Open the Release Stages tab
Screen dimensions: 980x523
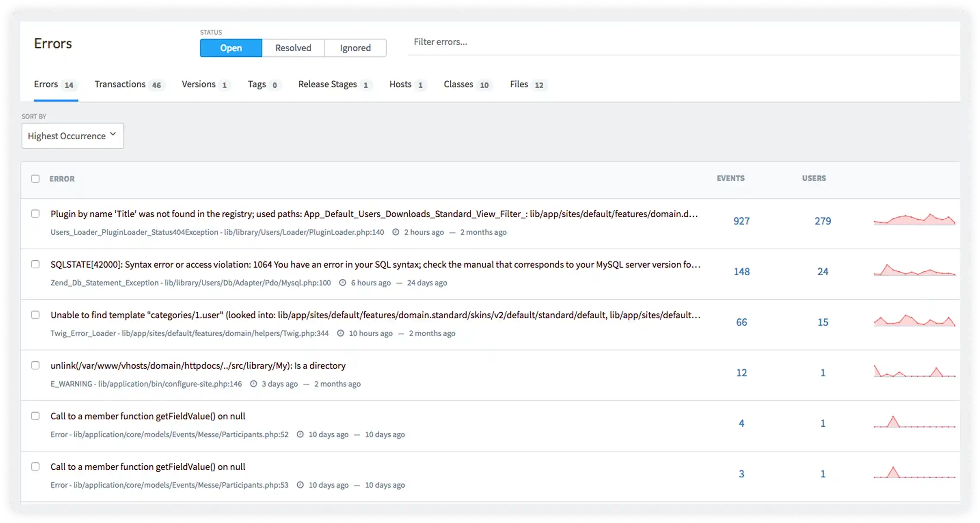(x=327, y=84)
